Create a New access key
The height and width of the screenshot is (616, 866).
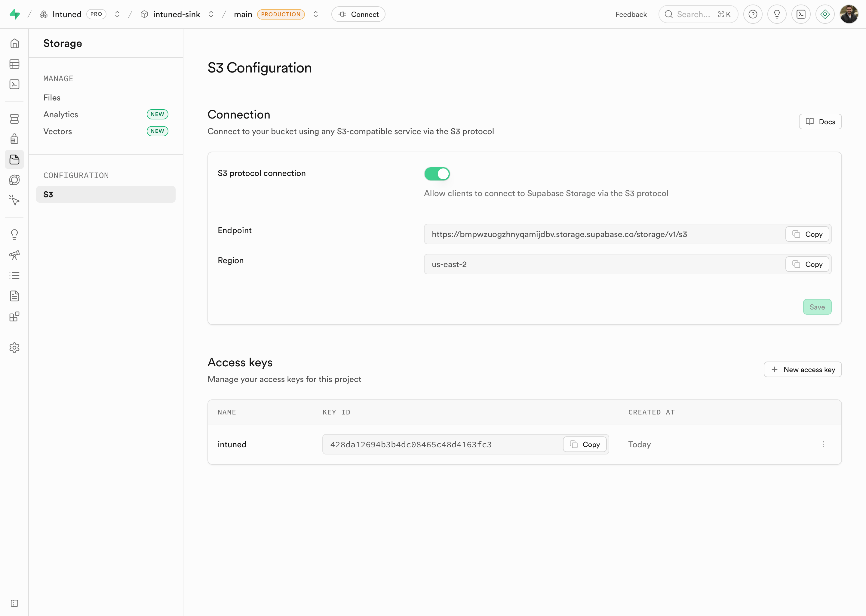click(x=803, y=369)
